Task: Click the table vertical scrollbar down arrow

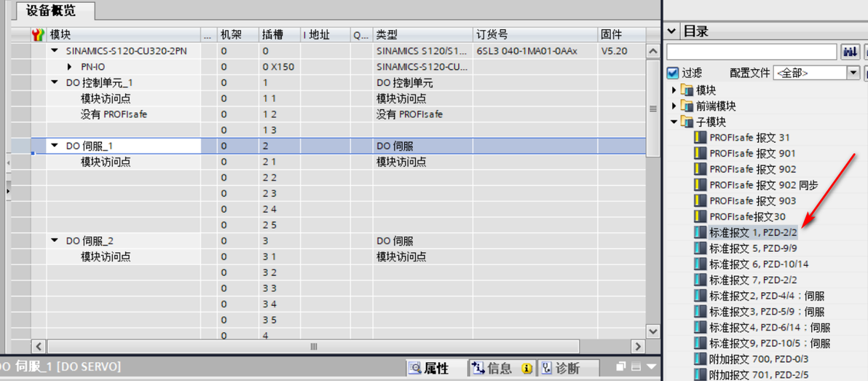Action: click(652, 331)
